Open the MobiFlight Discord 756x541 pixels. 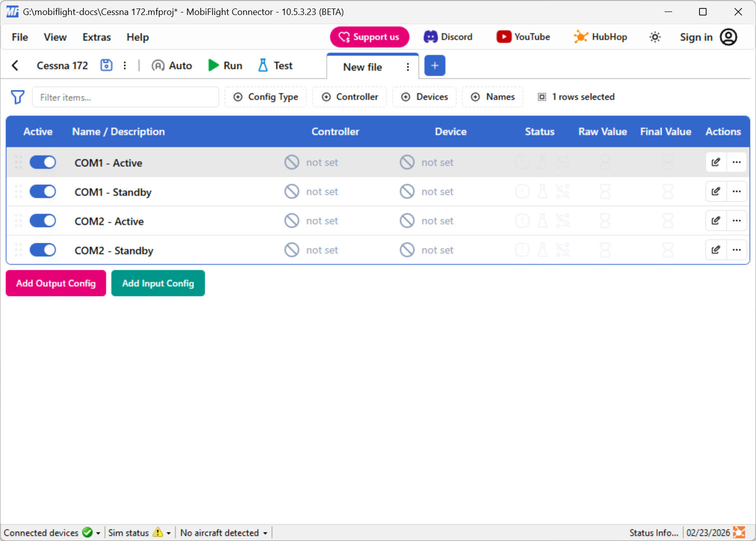click(448, 36)
